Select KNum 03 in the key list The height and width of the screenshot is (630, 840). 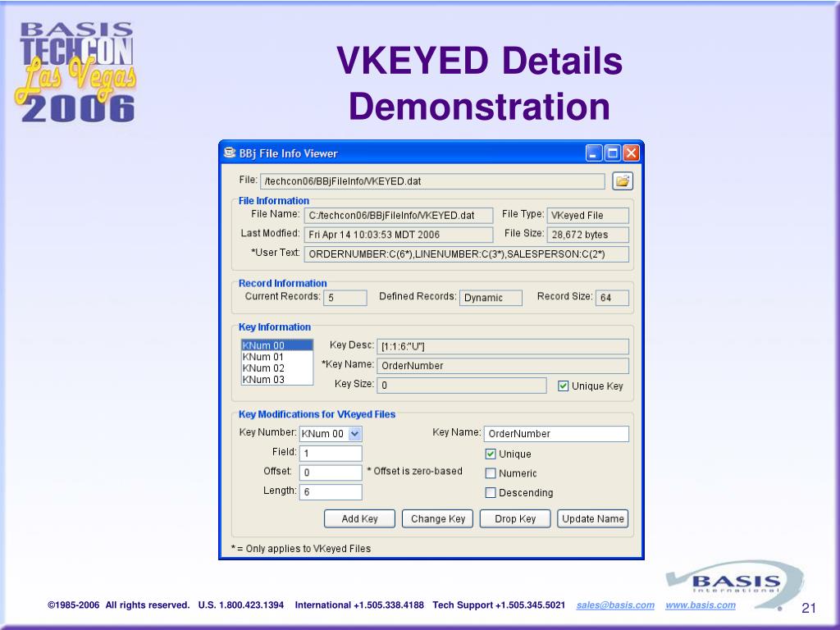click(x=277, y=379)
